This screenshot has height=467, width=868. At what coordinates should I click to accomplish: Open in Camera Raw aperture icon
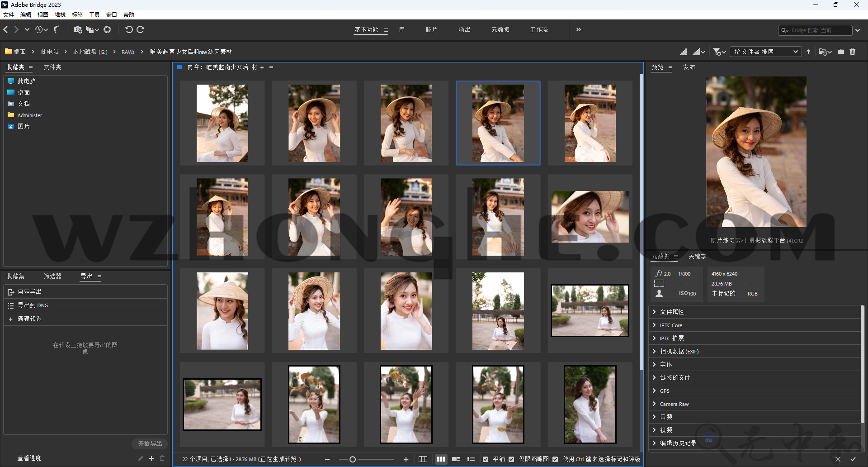107,30
